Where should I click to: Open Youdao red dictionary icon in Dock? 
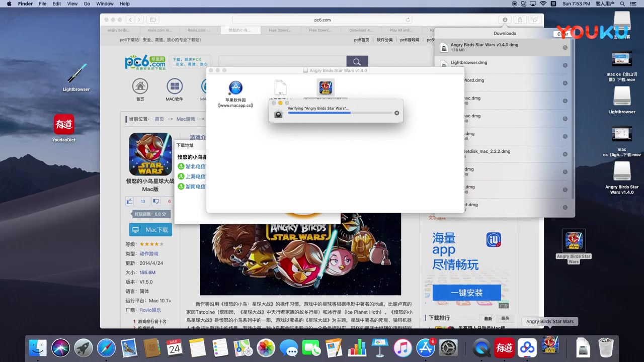point(504,348)
